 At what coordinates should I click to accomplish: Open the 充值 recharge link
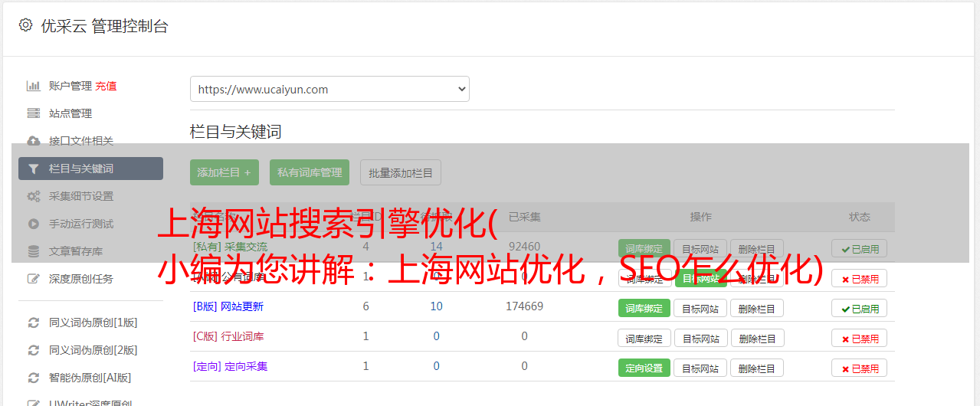(107, 86)
